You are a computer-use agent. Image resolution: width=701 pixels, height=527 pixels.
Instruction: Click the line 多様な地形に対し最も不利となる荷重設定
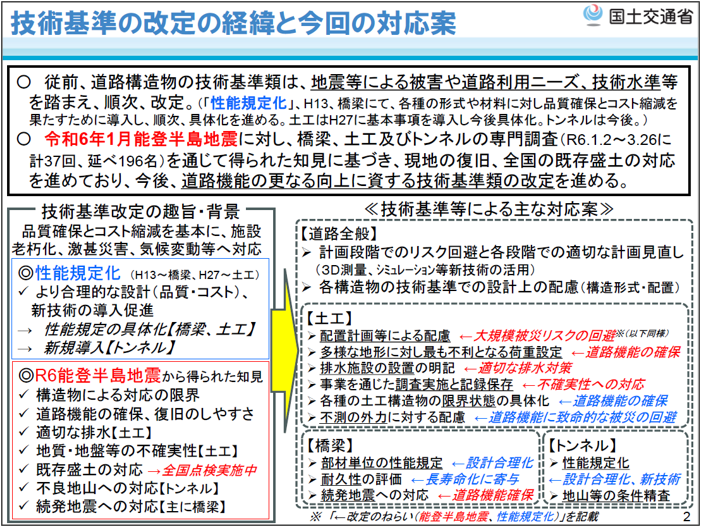click(x=440, y=352)
